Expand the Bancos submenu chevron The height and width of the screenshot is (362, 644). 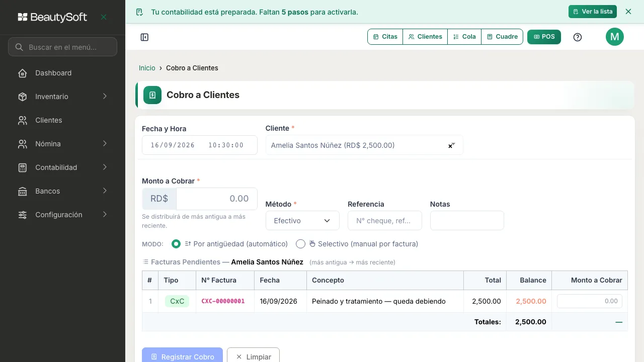(x=105, y=191)
